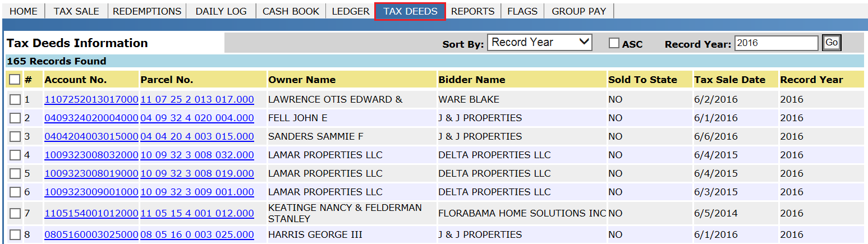Enable the ASC sort checkbox
Viewport: 868px width, 244px height.
click(x=614, y=43)
